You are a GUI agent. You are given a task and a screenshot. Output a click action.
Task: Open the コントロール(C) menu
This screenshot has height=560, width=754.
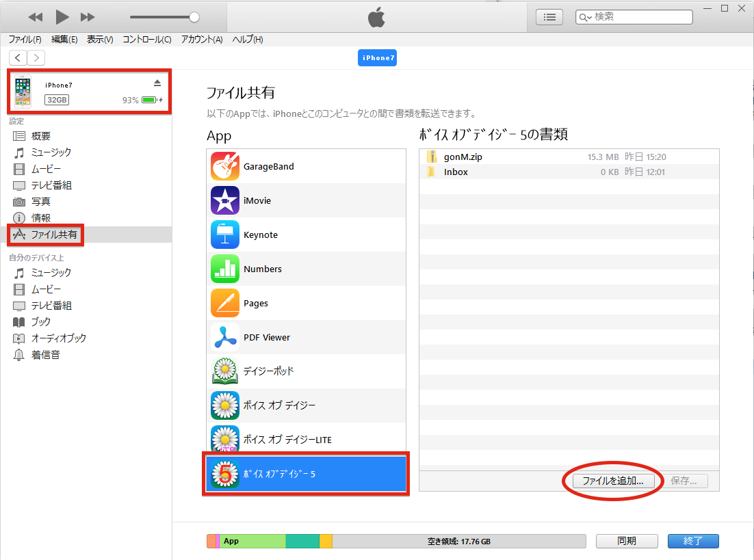coord(146,40)
